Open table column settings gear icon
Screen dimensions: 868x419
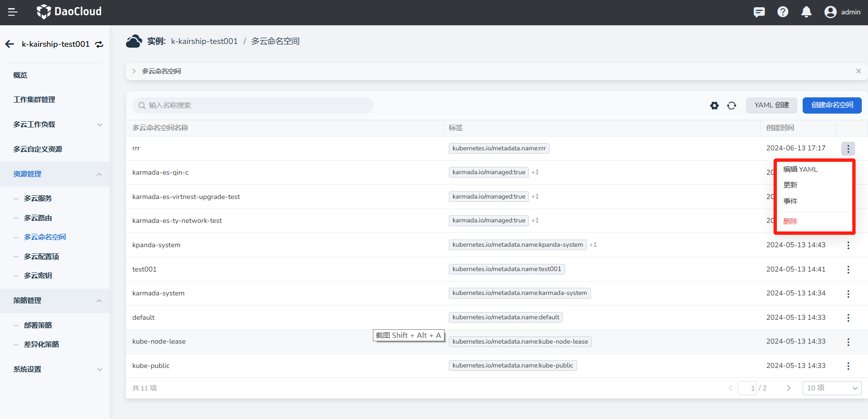(x=714, y=105)
